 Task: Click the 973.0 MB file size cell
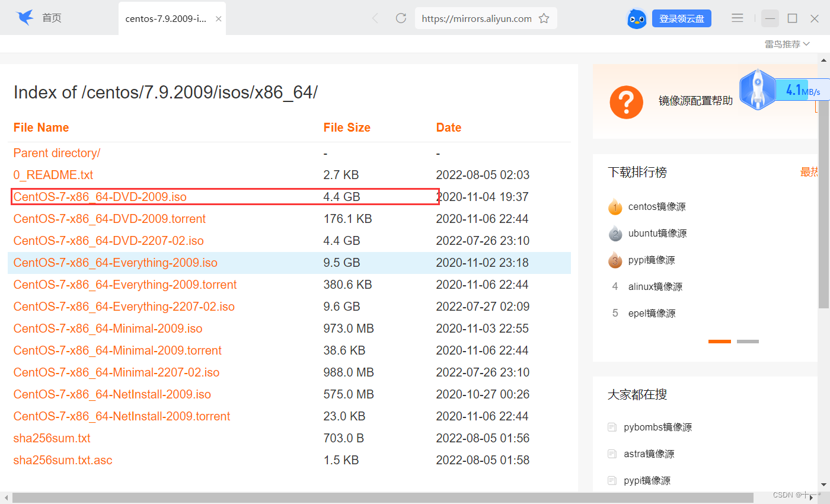coord(349,328)
